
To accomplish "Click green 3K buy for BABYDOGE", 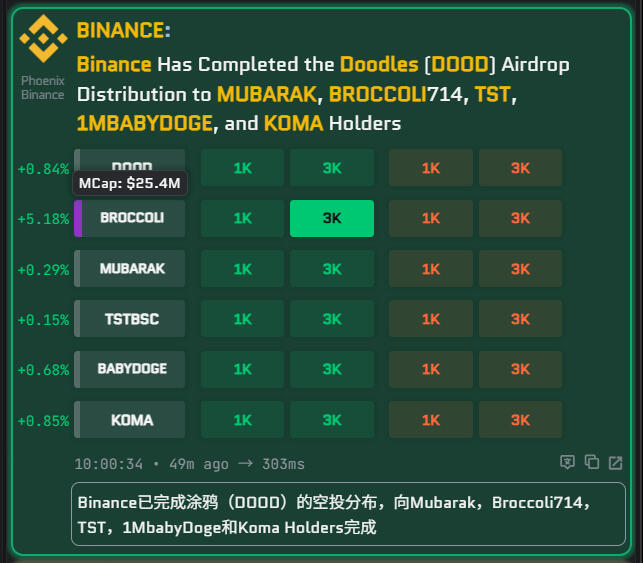I will click(332, 369).
